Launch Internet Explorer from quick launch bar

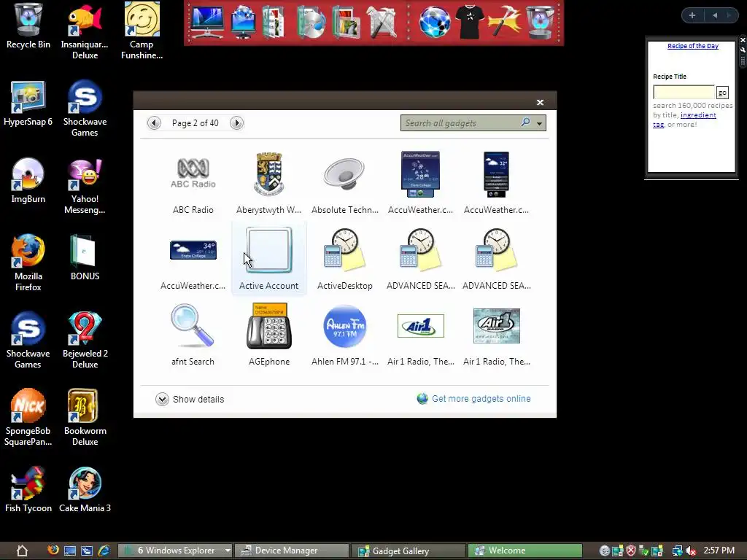point(104,551)
